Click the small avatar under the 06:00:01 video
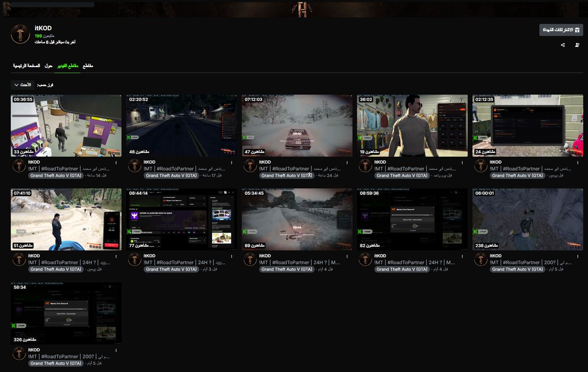The width and height of the screenshot is (588, 372). click(x=481, y=260)
